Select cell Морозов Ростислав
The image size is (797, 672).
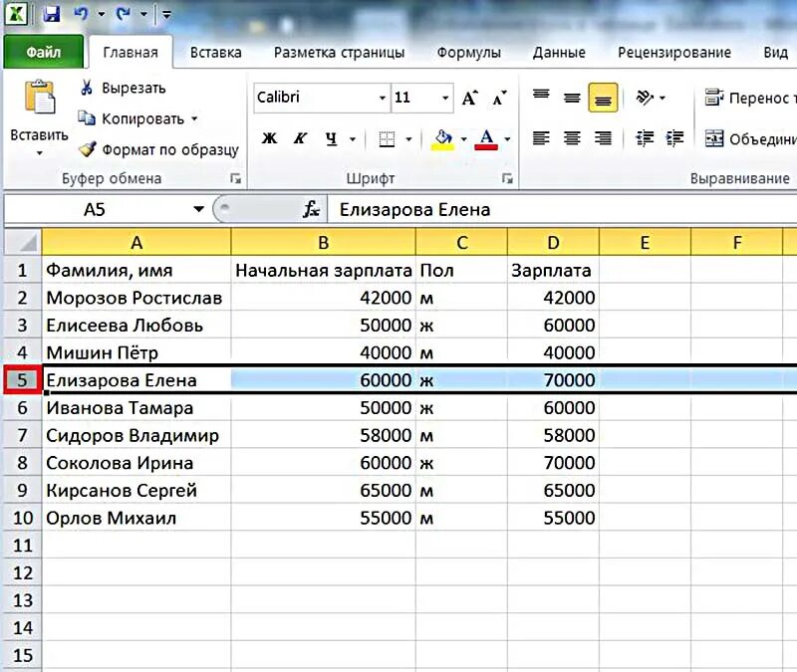tap(136, 297)
